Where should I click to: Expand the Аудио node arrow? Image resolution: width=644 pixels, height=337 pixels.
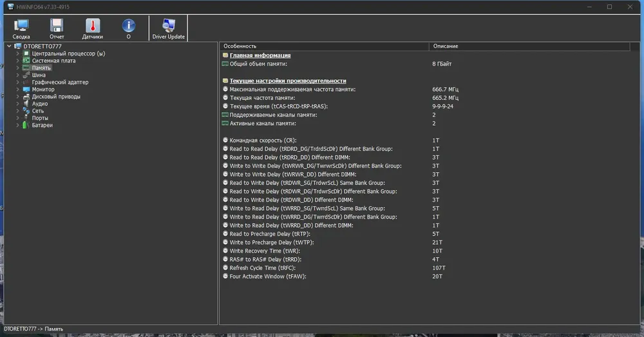tap(17, 104)
